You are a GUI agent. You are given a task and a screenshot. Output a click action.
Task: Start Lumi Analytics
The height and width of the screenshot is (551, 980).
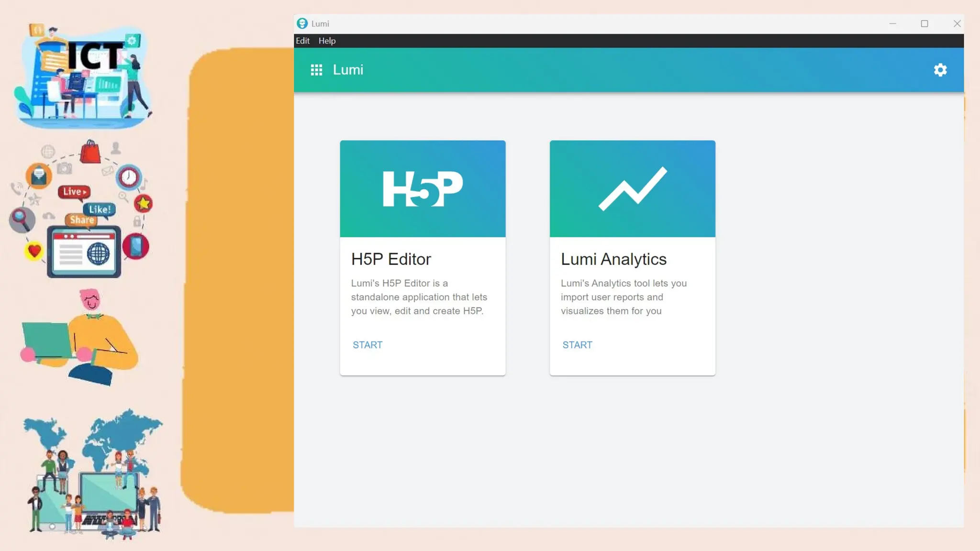(x=577, y=345)
